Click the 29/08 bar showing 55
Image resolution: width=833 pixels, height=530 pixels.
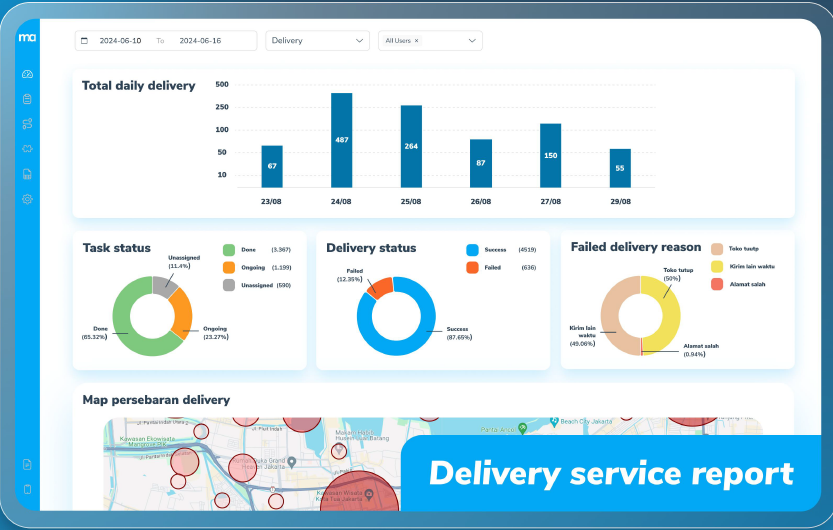(620, 168)
